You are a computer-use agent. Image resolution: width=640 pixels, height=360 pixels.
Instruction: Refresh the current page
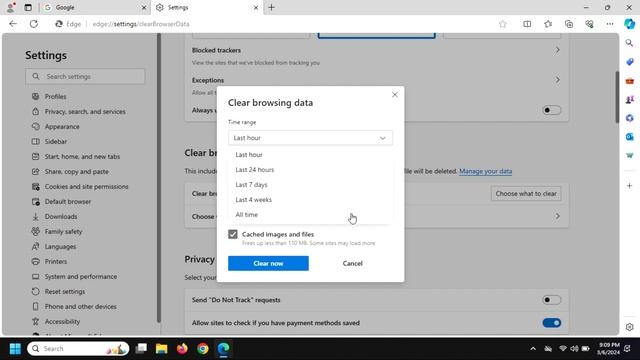point(34,24)
